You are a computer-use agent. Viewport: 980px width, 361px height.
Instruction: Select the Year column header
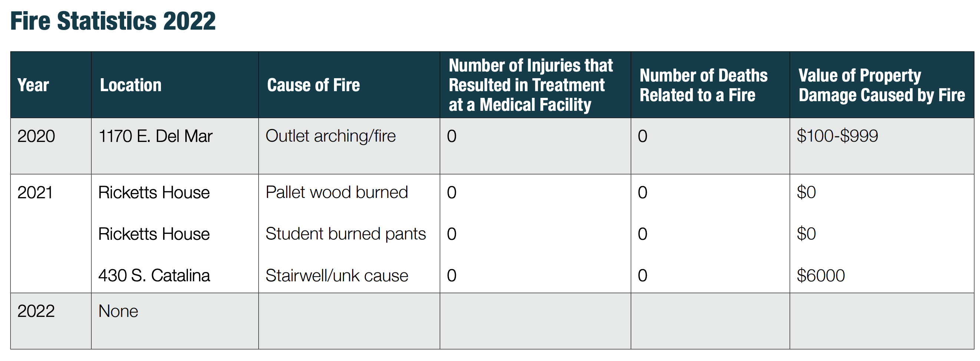tap(33, 85)
